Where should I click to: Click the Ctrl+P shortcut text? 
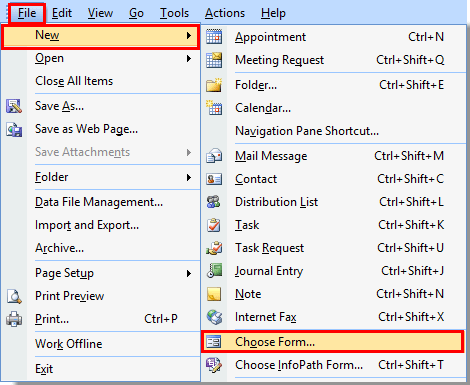point(161,319)
